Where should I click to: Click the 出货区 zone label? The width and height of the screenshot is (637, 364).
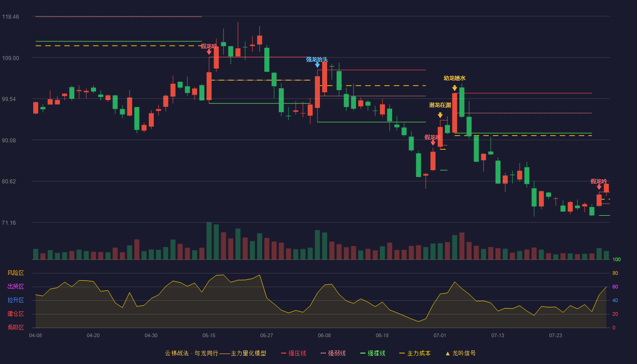pos(15,287)
